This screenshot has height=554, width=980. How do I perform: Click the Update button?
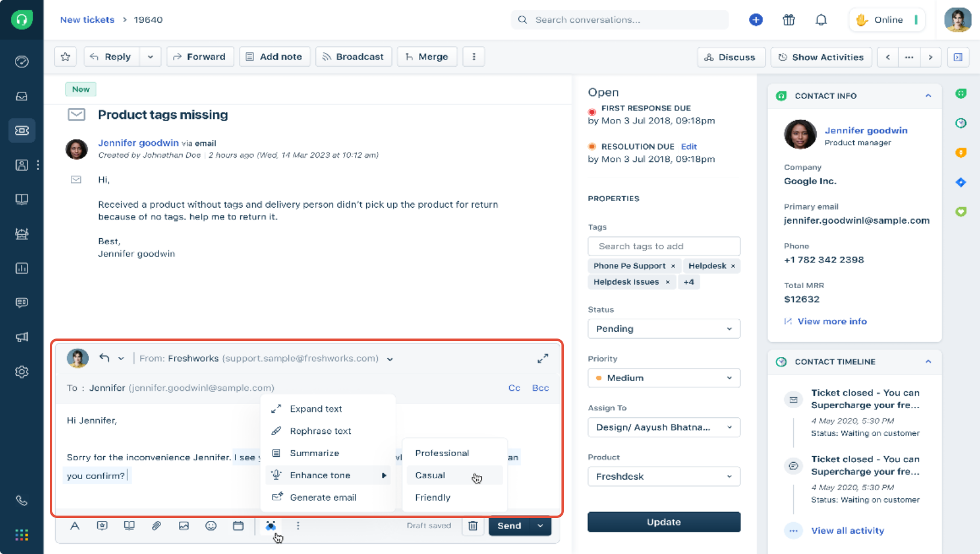pos(664,522)
